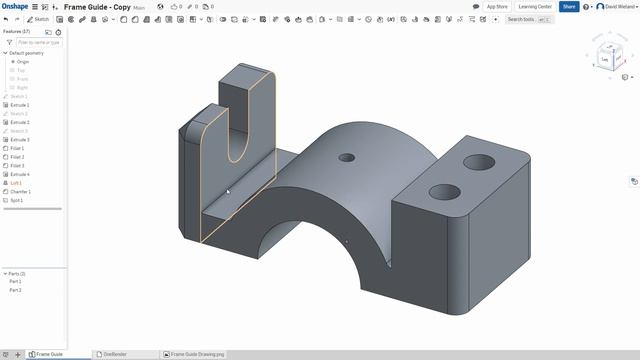640x360 pixels.
Task: Click the view cube orientation widget
Action: click(x=609, y=56)
